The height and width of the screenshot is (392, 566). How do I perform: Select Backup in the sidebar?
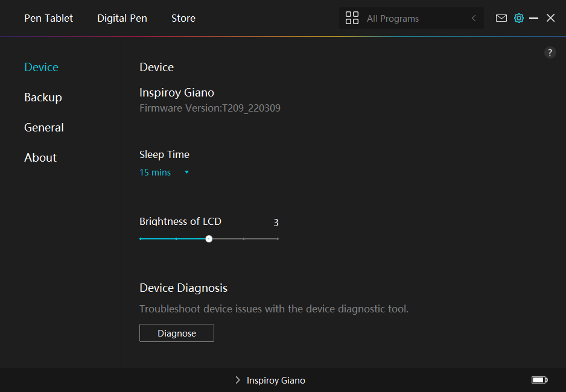(43, 97)
